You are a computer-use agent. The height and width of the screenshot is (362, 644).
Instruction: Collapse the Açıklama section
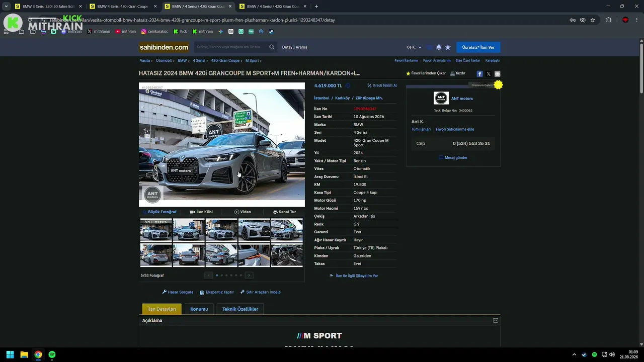496,320
